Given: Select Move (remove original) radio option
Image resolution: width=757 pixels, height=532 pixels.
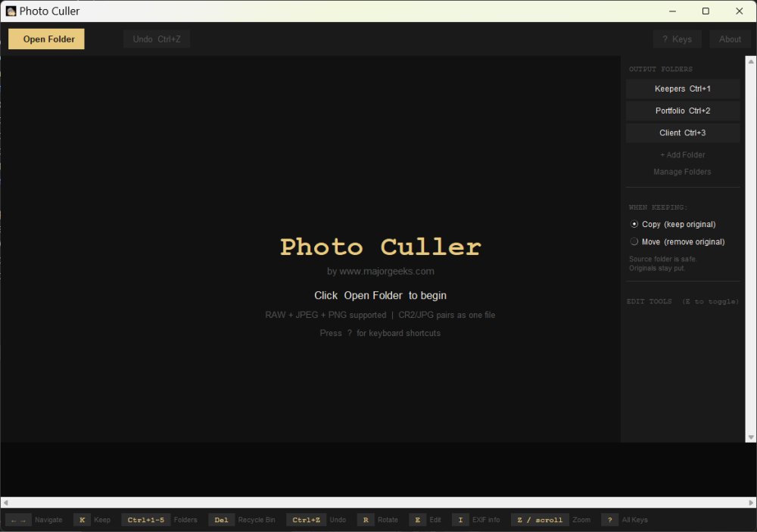Looking at the screenshot, I should tap(678, 242).
